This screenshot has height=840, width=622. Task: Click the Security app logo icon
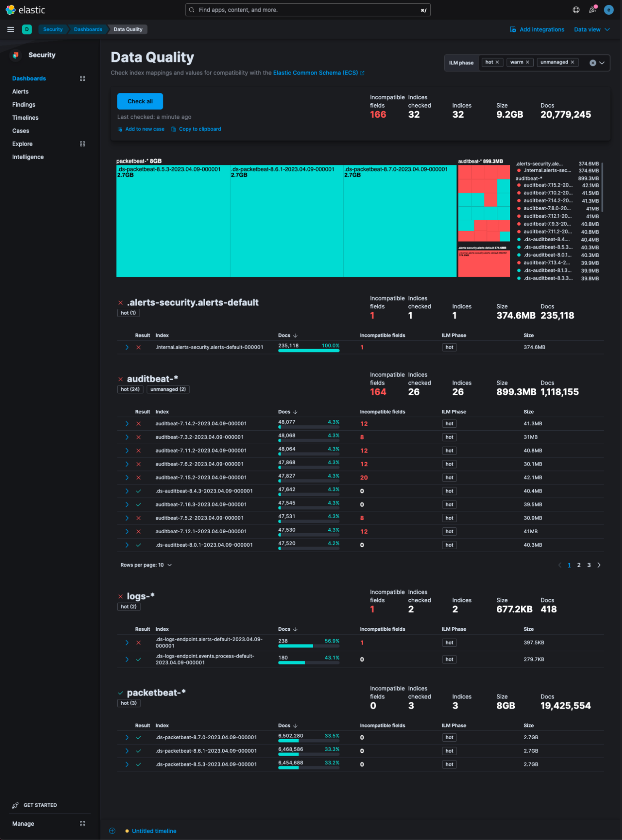(16, 55)
